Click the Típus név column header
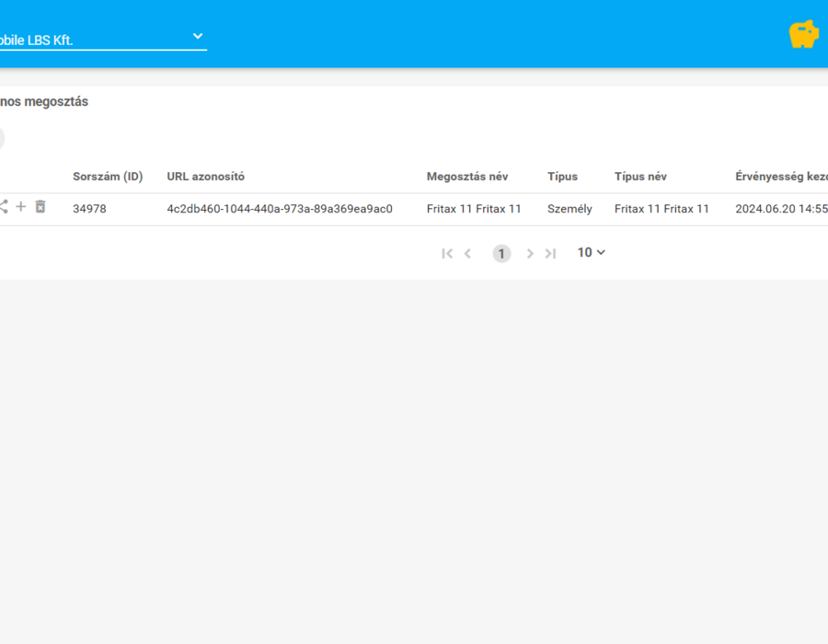828x644 pixels. tap(640, 177)
